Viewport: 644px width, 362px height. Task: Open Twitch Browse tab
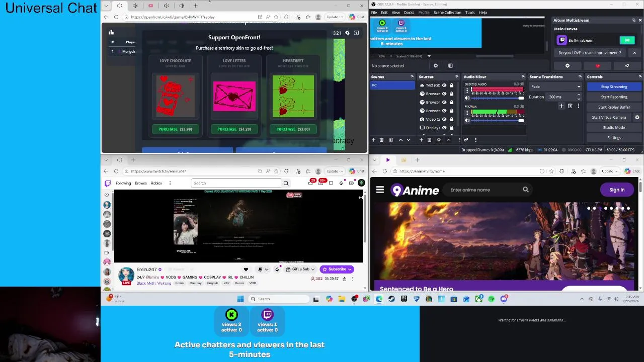(x=141, y=183)
